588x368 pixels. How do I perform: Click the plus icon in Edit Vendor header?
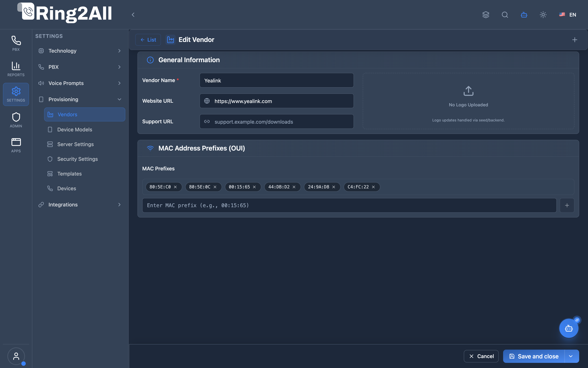point(575,40)
